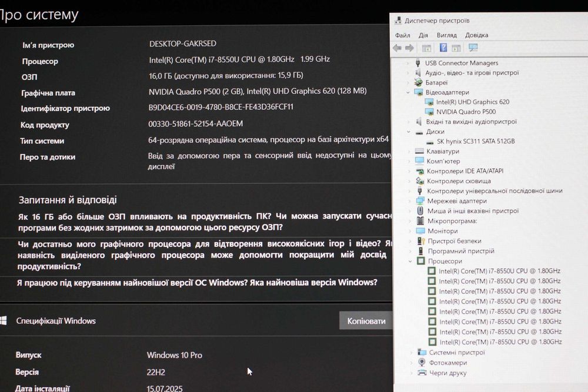Click the Специфікації Windows heading
This screenshot has width=588, height=392.
(x=56, y=321)
